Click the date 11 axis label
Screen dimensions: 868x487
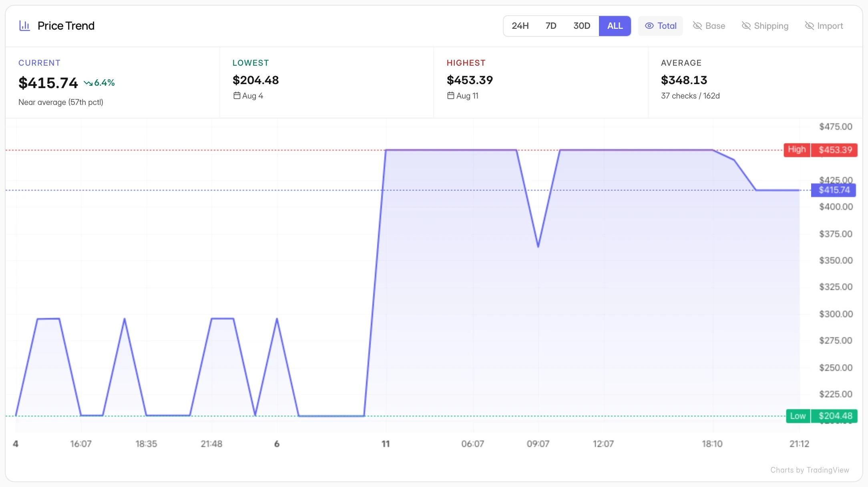(x=386, y=444)
